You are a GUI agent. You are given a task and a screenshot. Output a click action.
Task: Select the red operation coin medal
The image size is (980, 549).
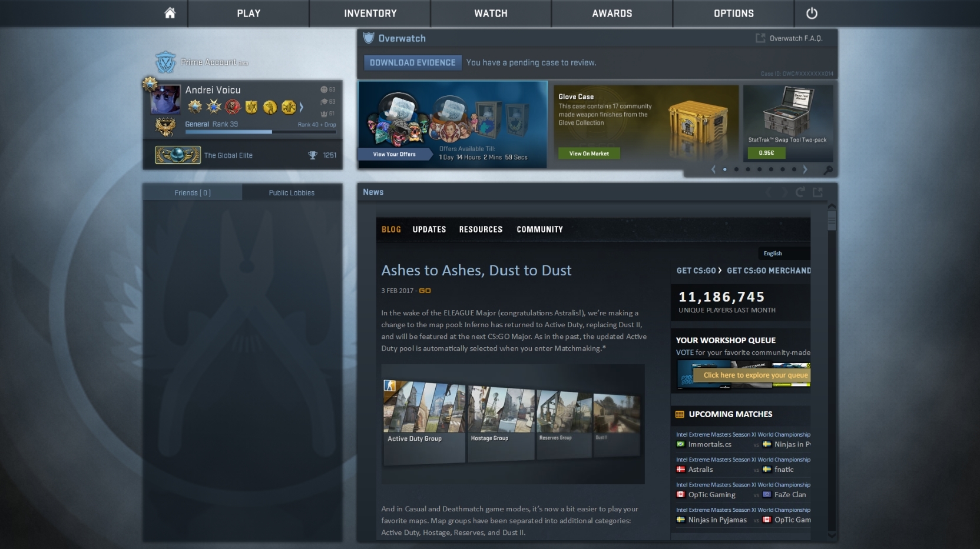233,107
